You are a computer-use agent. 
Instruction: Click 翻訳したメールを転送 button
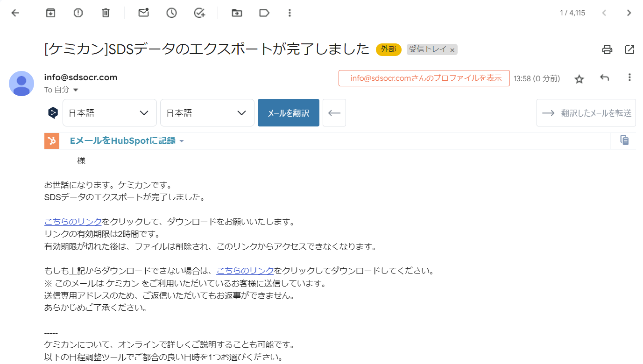click(586, 112)
